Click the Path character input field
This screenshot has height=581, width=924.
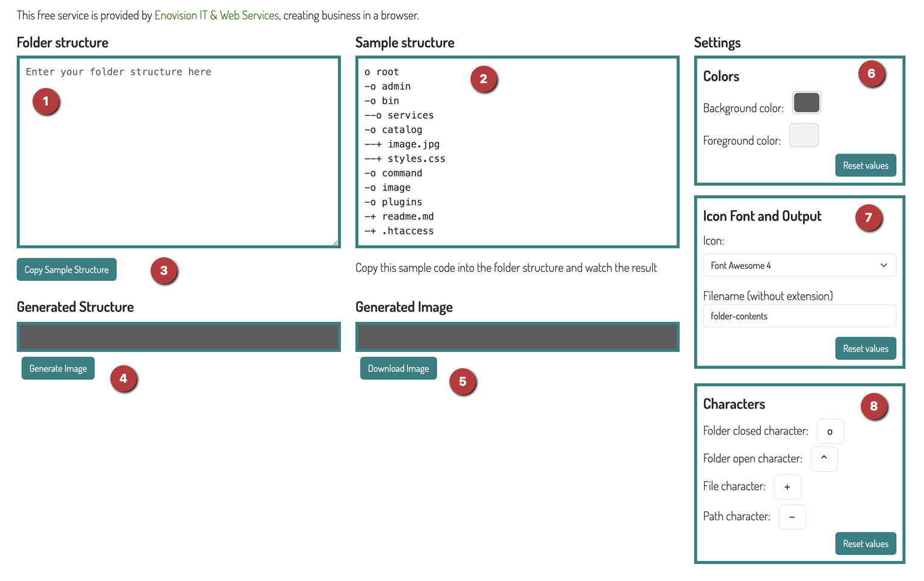point(792,517)
